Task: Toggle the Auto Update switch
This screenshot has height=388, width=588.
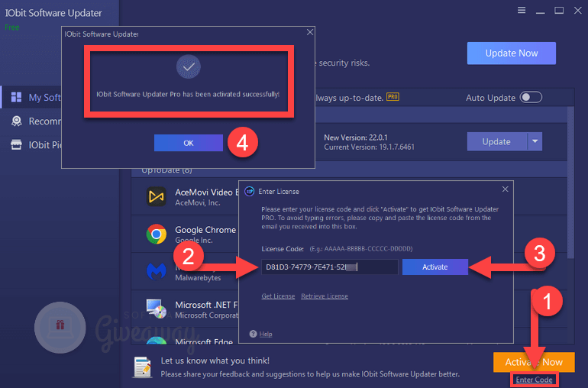Action: (x=531, y=98)
